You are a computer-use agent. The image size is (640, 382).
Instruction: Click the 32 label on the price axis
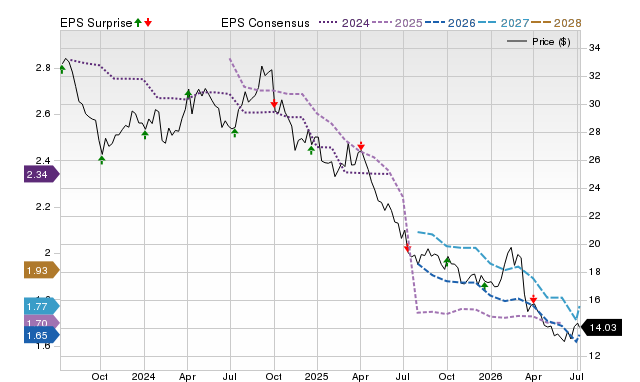click(x=594, y=76)
